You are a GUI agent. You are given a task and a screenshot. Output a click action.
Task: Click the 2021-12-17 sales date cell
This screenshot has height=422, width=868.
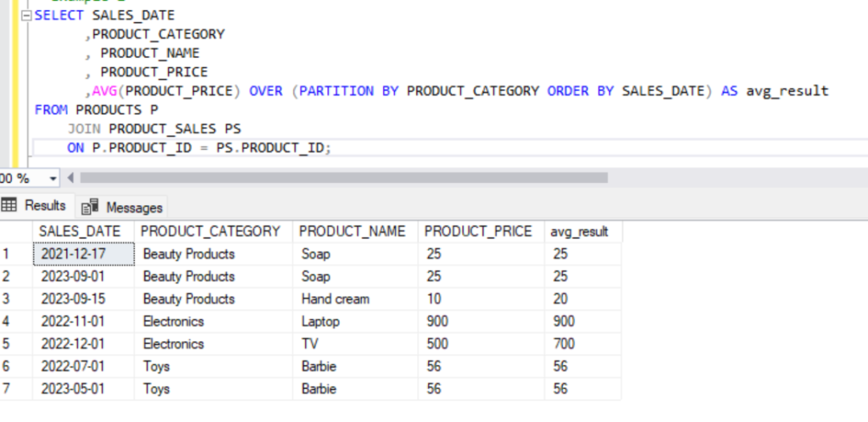coord(82,253)
